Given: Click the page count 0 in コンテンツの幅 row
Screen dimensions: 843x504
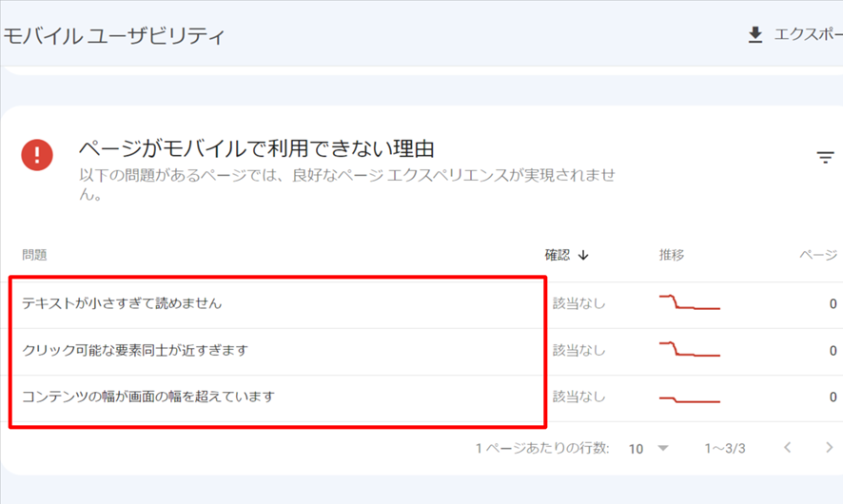Looking at the screenshot, I should coord(833,397).
